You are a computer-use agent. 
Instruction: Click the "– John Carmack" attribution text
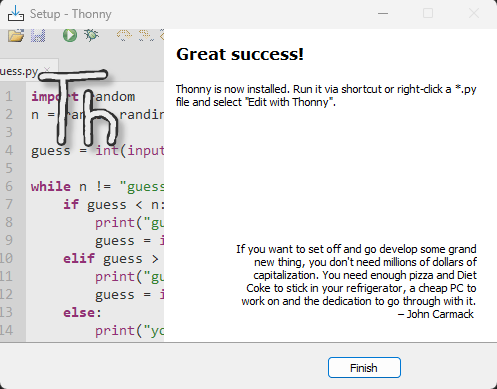tap(436, 314)
